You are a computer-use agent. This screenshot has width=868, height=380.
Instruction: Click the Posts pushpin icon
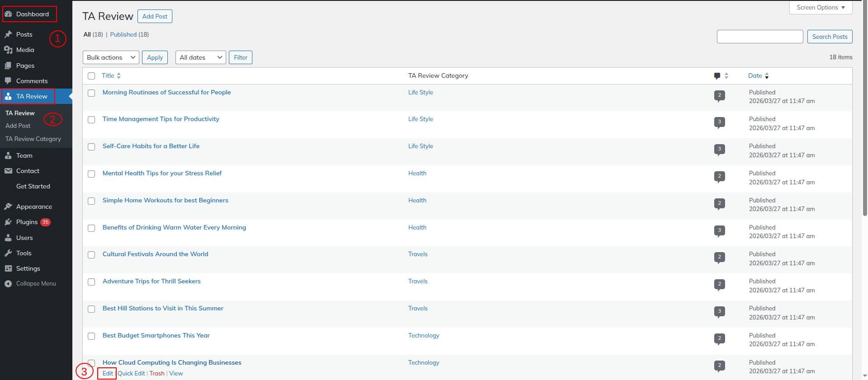click(8, 34)
